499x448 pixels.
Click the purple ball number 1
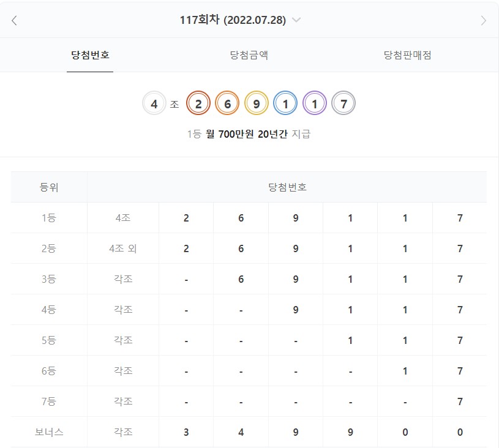coord(315,103)
